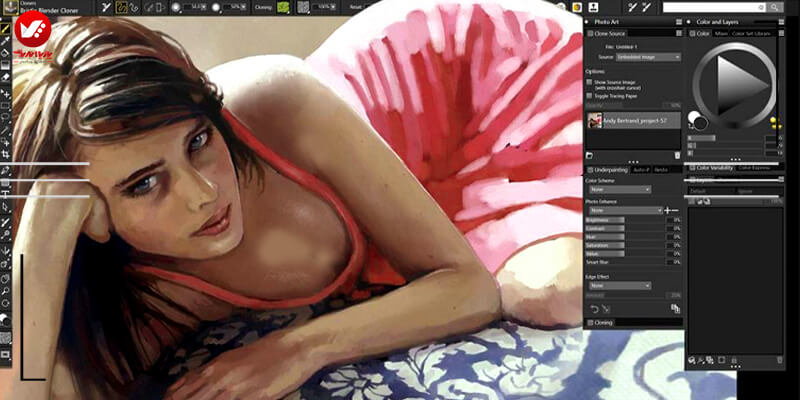Click the clone source thumbnail image
Viewport: 800px width, 400px height.
(594, 120)
